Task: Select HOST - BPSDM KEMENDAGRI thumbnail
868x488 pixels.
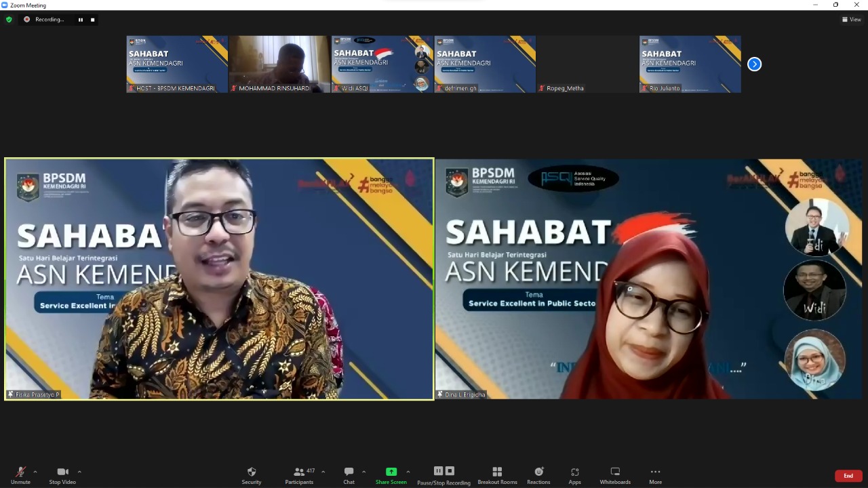Action: tap(177, 64)
